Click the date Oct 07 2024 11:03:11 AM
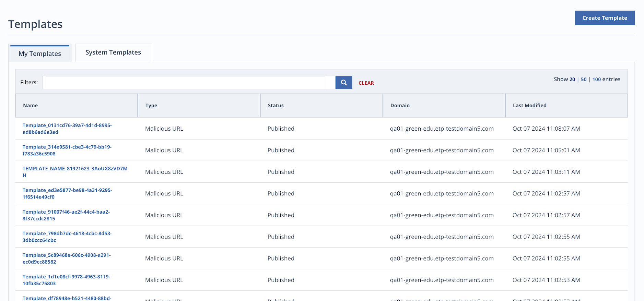 point(546,172)
